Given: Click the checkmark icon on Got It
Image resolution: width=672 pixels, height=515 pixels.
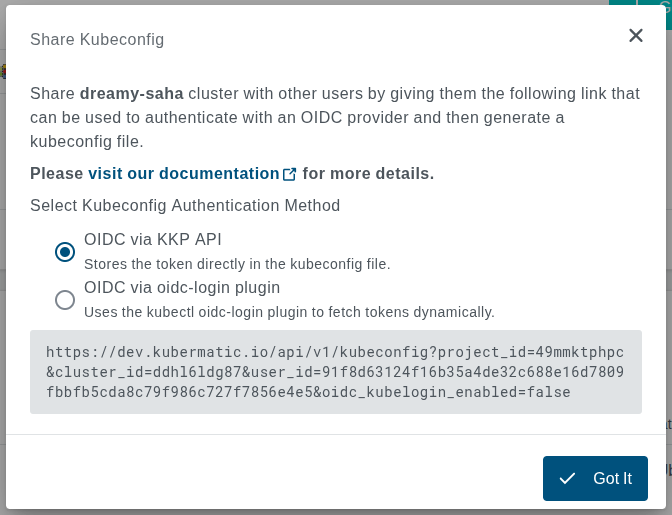Looking at the screenshot, I should point(567,478).
